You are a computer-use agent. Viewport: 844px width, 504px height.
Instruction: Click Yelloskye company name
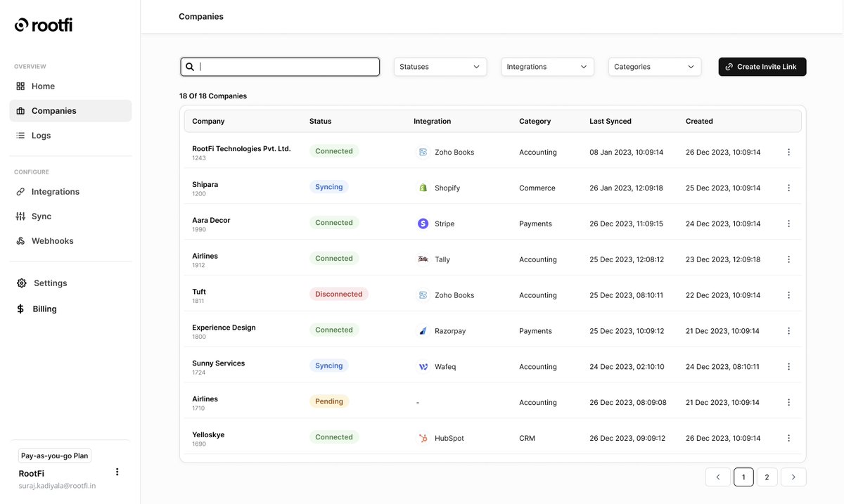point(208,434)
